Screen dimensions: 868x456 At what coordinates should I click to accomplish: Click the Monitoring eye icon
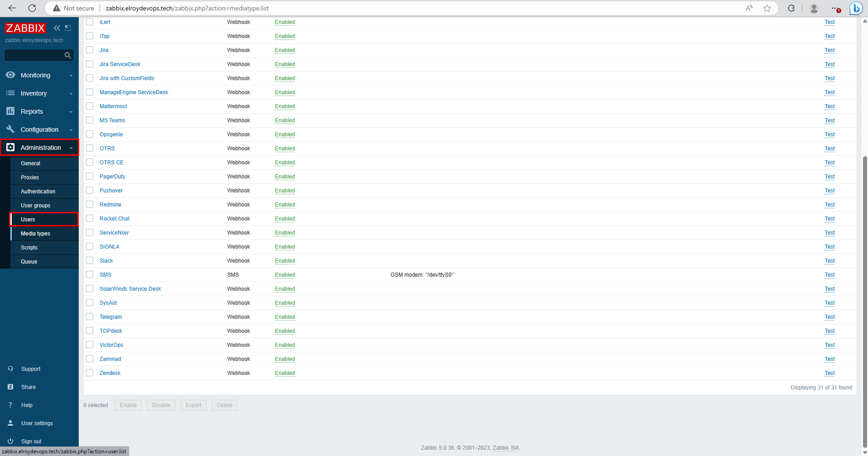pos(10,75)
